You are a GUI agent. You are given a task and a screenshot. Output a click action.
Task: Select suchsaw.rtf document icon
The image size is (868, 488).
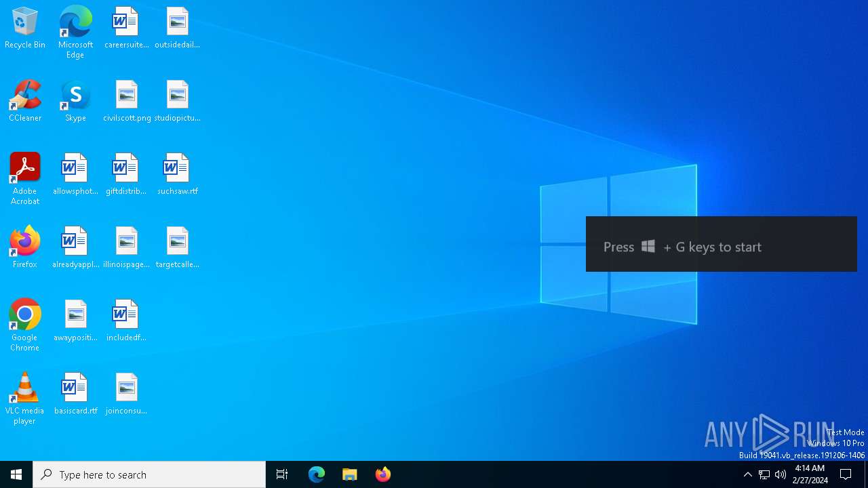pyautogui.click(x=177, y=175)
